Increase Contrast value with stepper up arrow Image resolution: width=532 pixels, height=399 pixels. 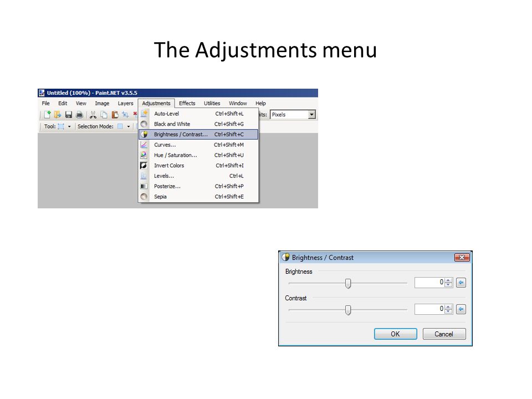(x=448, y=307)
